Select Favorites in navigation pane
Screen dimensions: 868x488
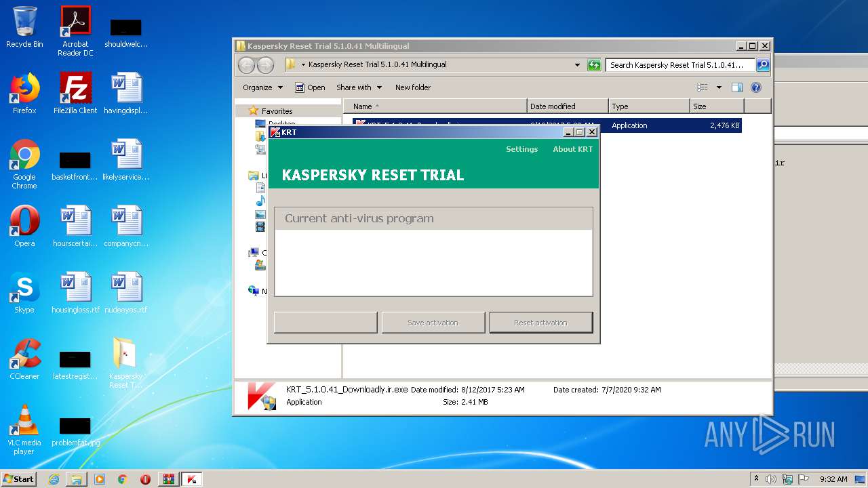pyautogui.click(x=277, y=111)
